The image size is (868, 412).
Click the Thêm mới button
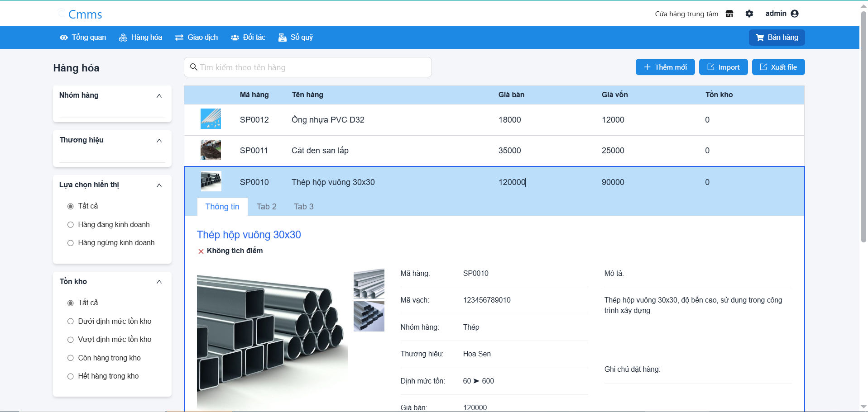pos(665,67)
